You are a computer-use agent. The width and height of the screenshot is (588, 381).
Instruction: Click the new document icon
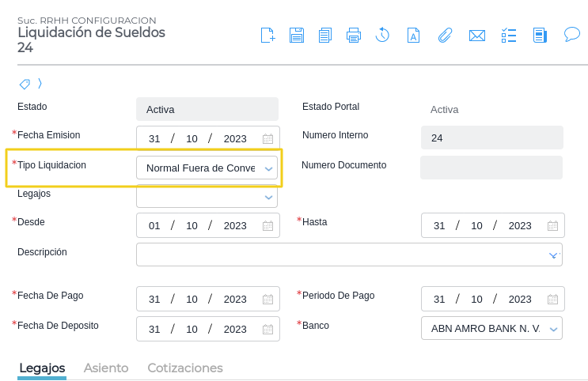(x=267, y=35)
